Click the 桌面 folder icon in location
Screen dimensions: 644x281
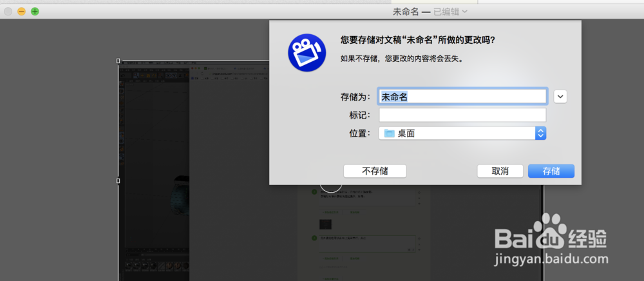pos(390,133)
